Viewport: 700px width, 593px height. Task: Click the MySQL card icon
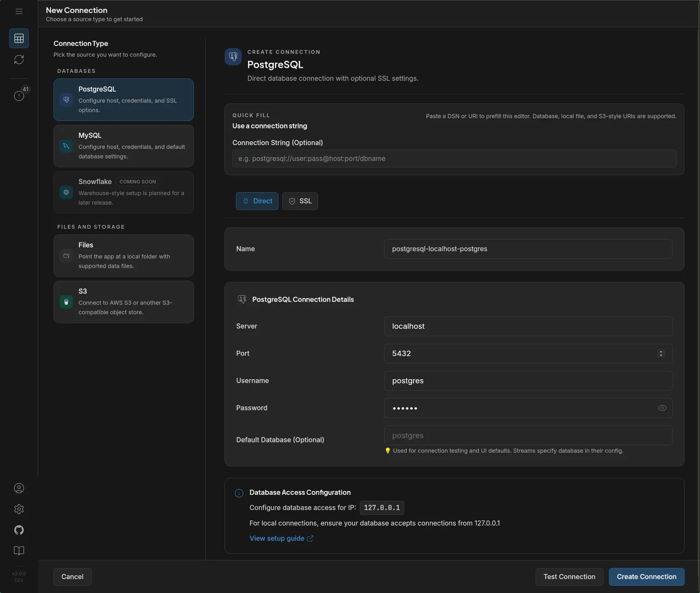[x=66, y=146]
